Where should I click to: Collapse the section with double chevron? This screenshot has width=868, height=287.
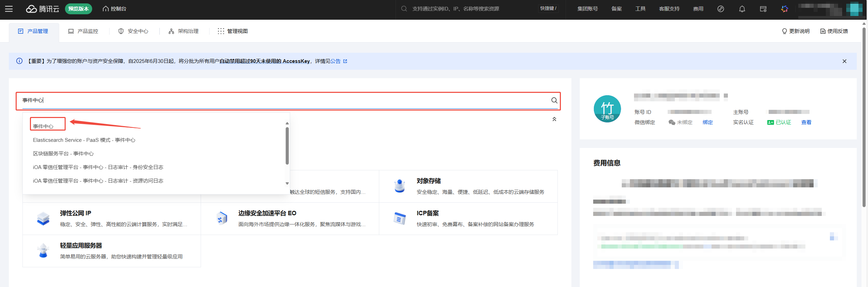554,119
